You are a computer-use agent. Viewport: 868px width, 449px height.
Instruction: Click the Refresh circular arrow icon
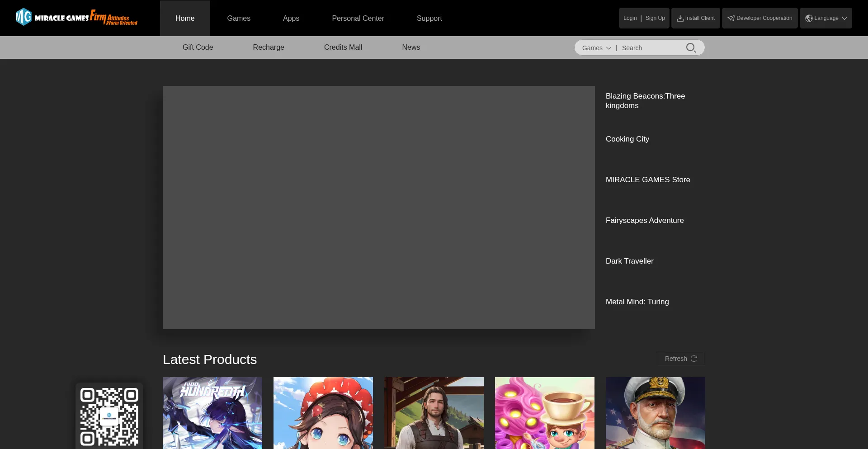[x=694, y=359]
